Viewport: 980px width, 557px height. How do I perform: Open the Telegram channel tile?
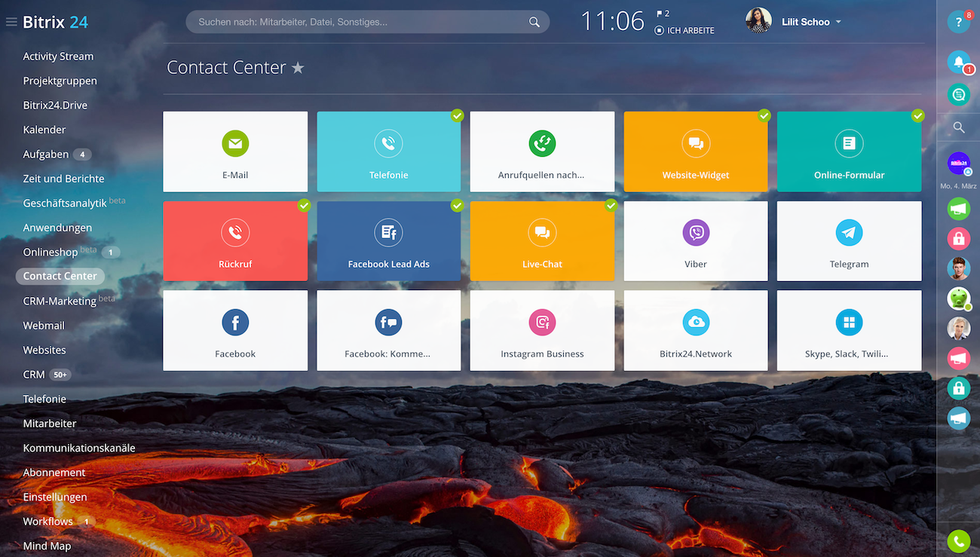(x=850, y=241)
